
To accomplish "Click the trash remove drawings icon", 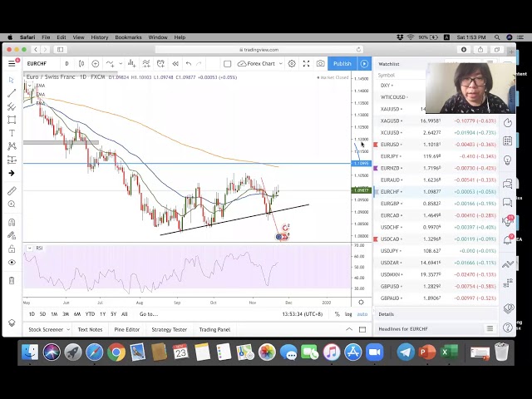I will pyautogui.click(x=12, y=280).
